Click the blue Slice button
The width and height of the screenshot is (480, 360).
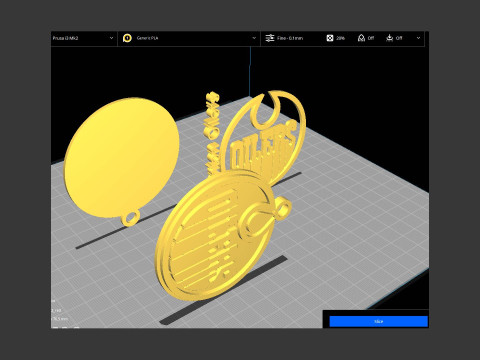[378, 321]
